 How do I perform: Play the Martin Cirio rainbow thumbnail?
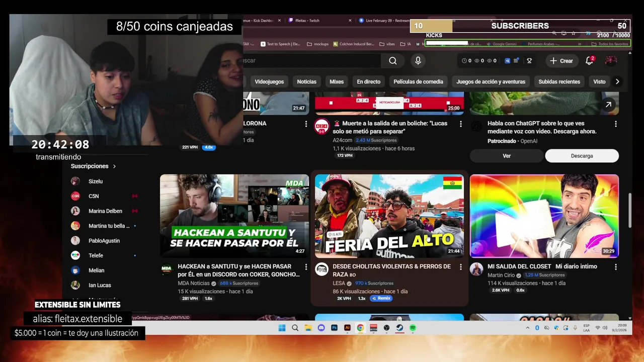pos(544,216)
